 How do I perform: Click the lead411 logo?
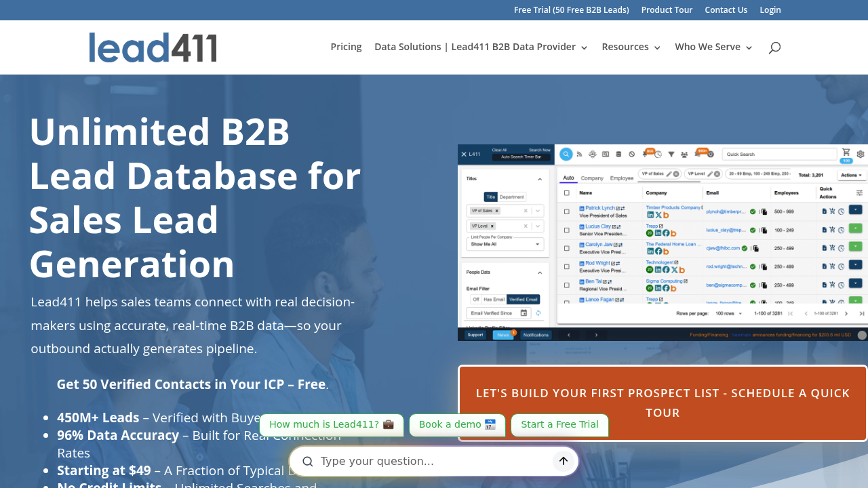(153, 47)
